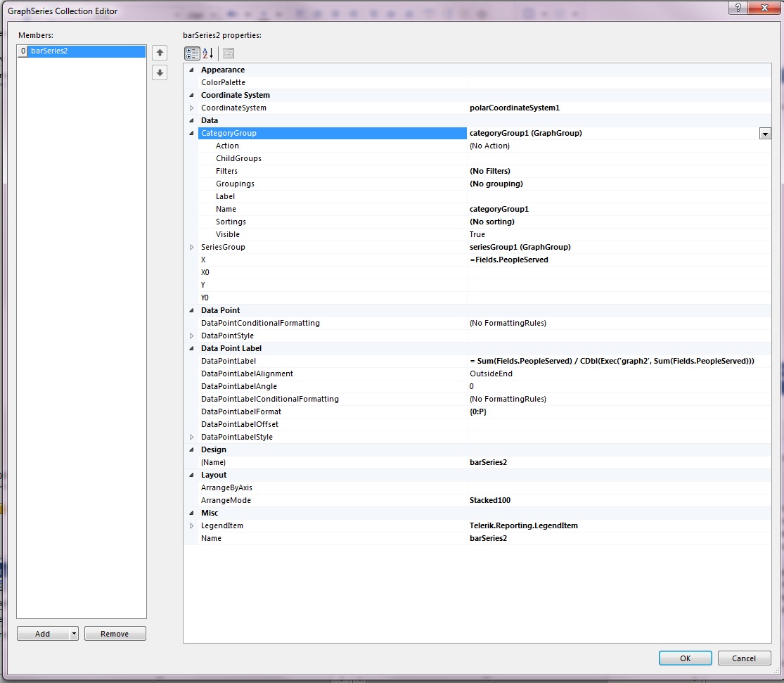Image resolution: width=784 pixels, height=683 pixels.
Task: Collapse the Appearance category
Action: (191, 70)
